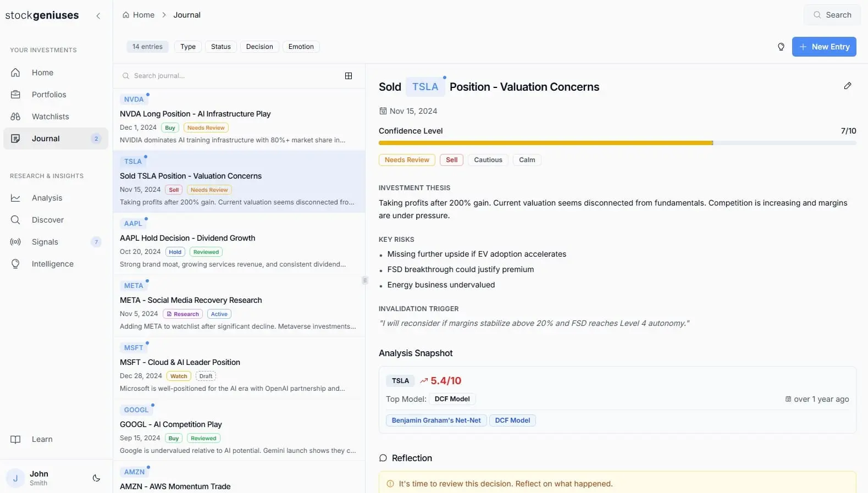Click the Reviewed badge on AAPL entry

pos(206,252)
